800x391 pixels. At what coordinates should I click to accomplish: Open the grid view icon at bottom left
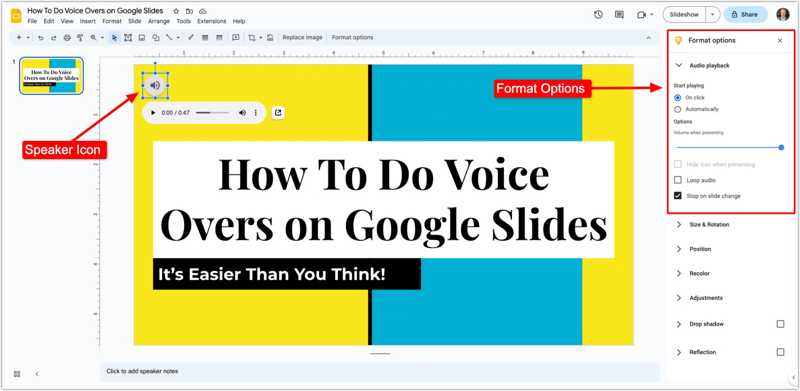coord(17,374)
